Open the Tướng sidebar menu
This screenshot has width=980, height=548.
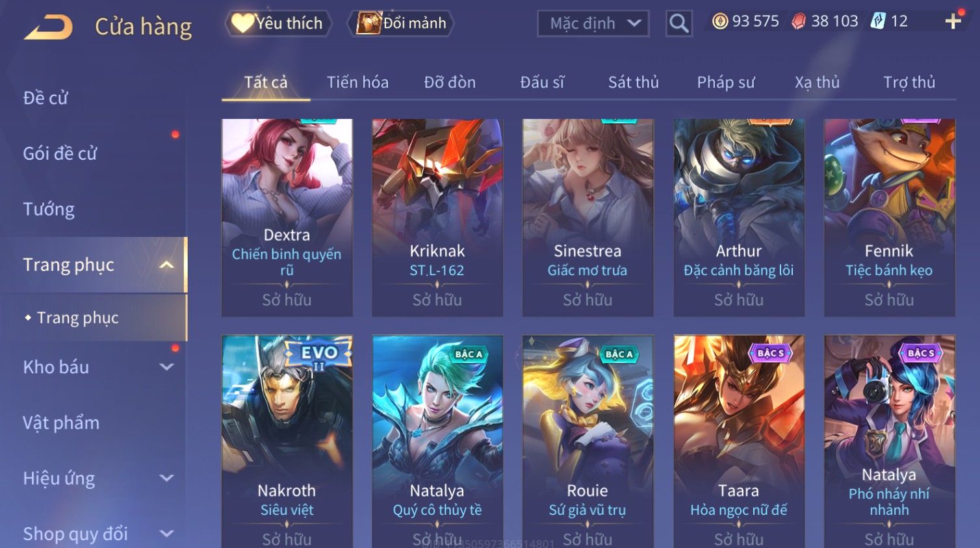(x=49, y=209)
